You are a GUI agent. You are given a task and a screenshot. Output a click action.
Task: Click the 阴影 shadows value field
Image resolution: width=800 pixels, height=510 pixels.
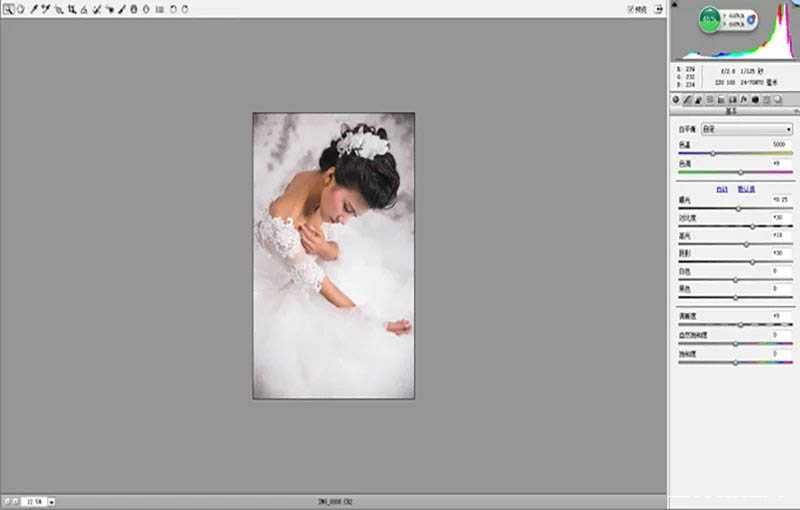[x=779, y=253]
